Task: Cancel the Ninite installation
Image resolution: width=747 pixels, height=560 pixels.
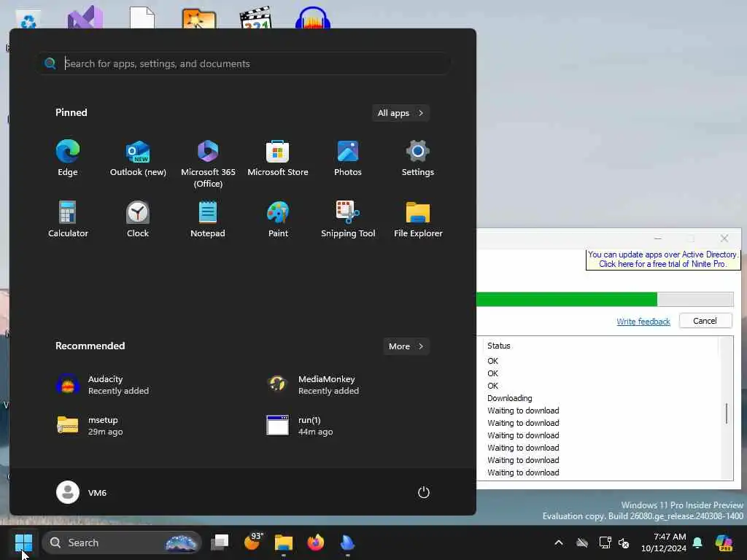Action: click(x=705, y=321)
